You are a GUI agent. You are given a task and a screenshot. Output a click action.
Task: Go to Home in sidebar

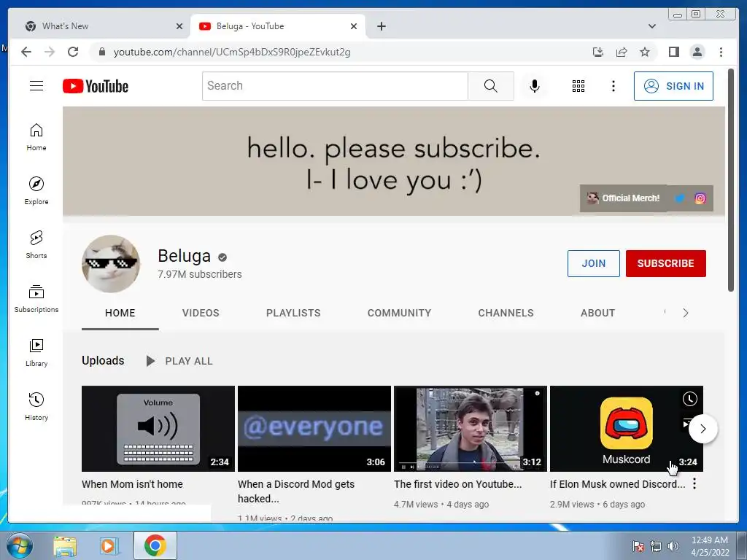(36, 138)
